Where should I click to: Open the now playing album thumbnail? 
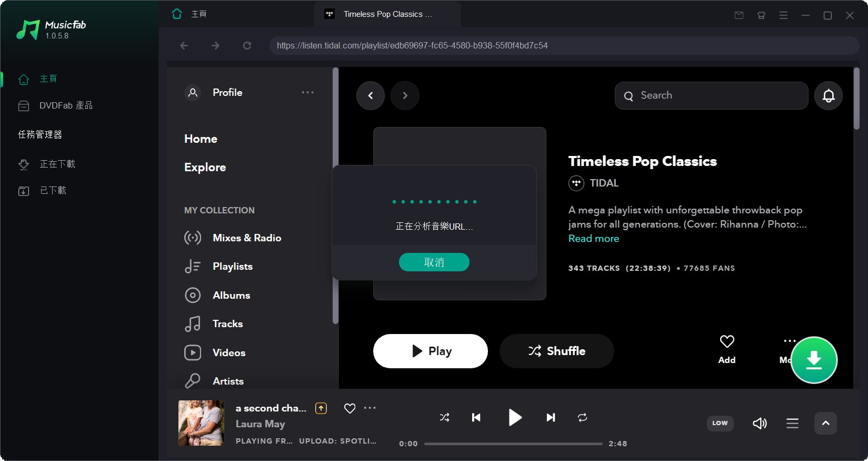201,423
